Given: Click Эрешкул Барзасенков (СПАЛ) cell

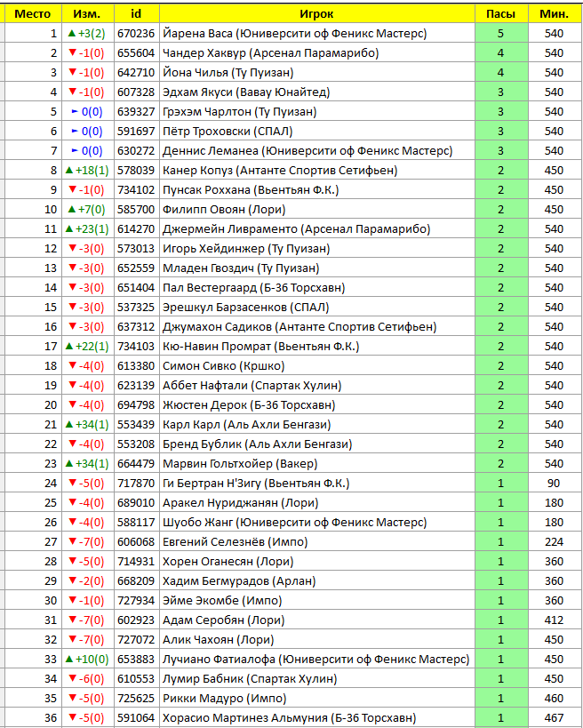Looking at the screenshot, I should point(316,307).
